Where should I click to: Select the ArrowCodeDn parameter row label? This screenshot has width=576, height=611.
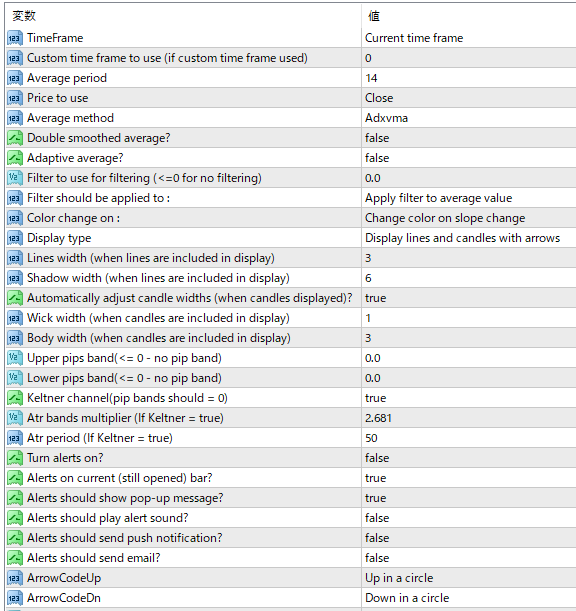(64, 598)
